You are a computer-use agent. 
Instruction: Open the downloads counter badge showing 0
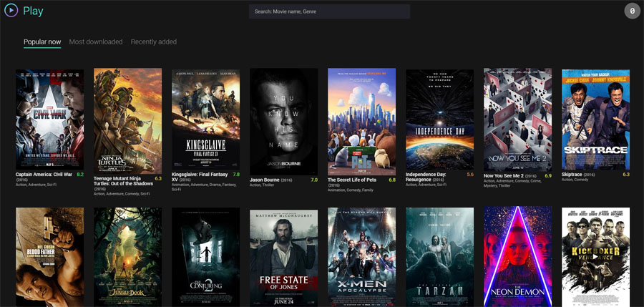pos(632,11)
